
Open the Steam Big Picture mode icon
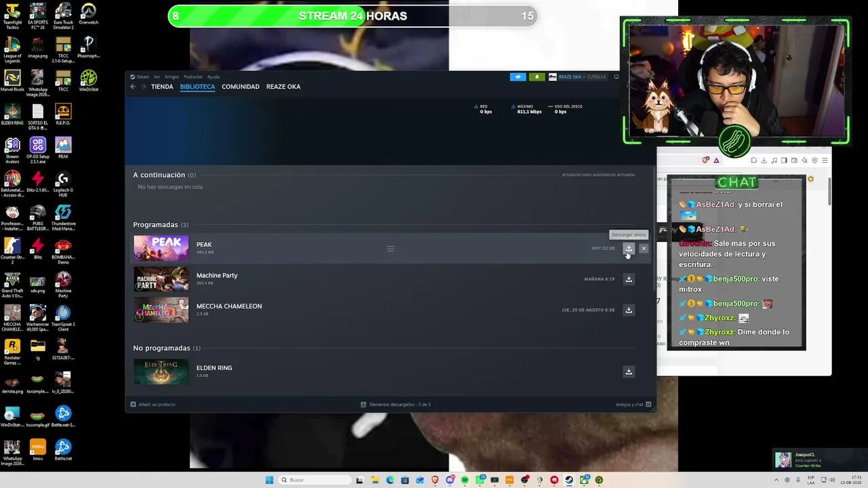[616, 77]
